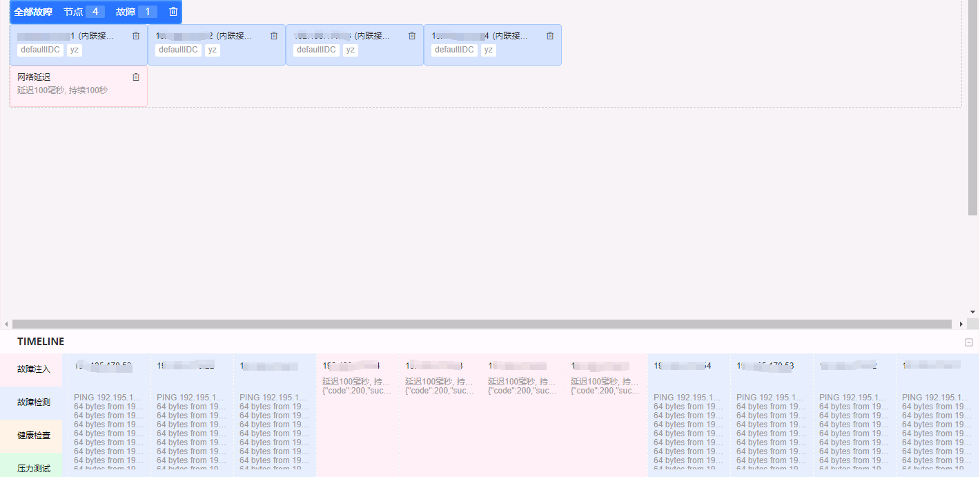980x477 pixels.
Task: Click the defaultIDC tag on node card ending in 2
Action: (179, 50)
